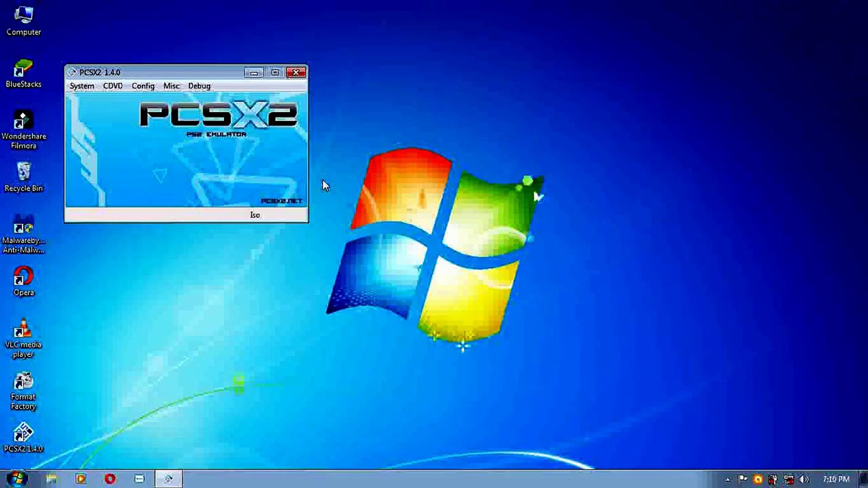Open the CDVD dropdown menu in PCSX2
This screenshot has width=868, height=488.
[x=112, y=86]
